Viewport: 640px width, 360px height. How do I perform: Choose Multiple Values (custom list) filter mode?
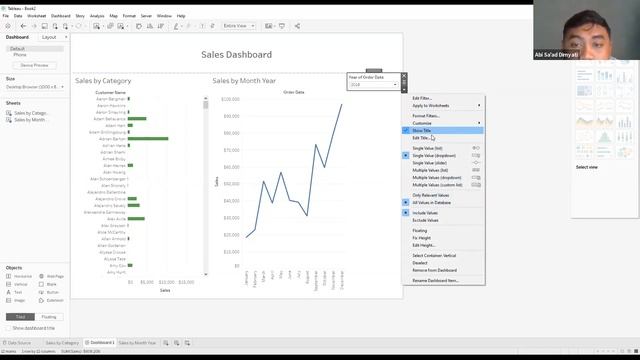[443, 185]
